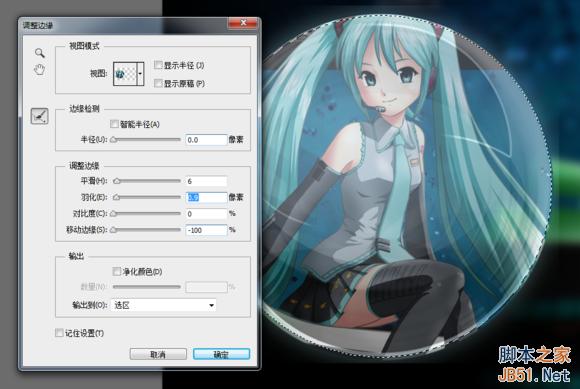This screenshot has width=580, height=389.
Task: Click the 羽化 slider handle
Action: coord(116,197)
